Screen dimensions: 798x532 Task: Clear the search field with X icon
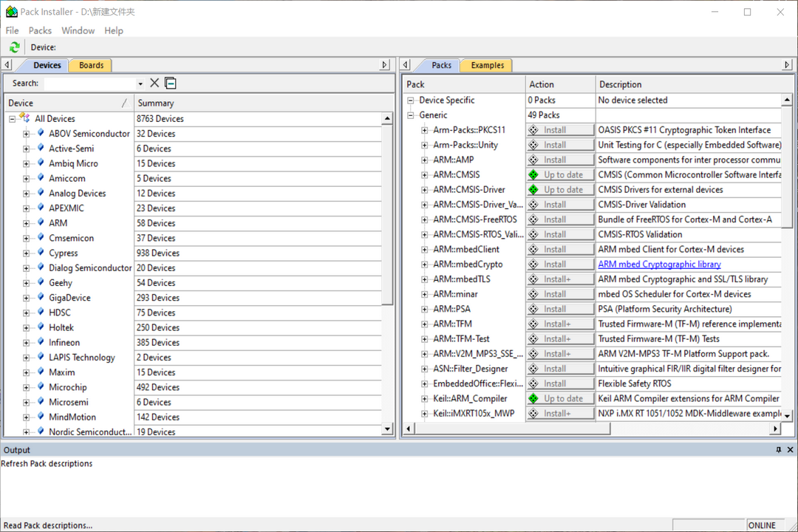point(154,83)
